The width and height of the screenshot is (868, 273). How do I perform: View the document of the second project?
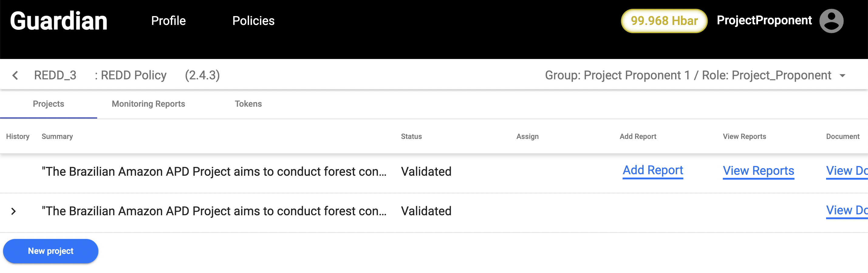[846, 211]
